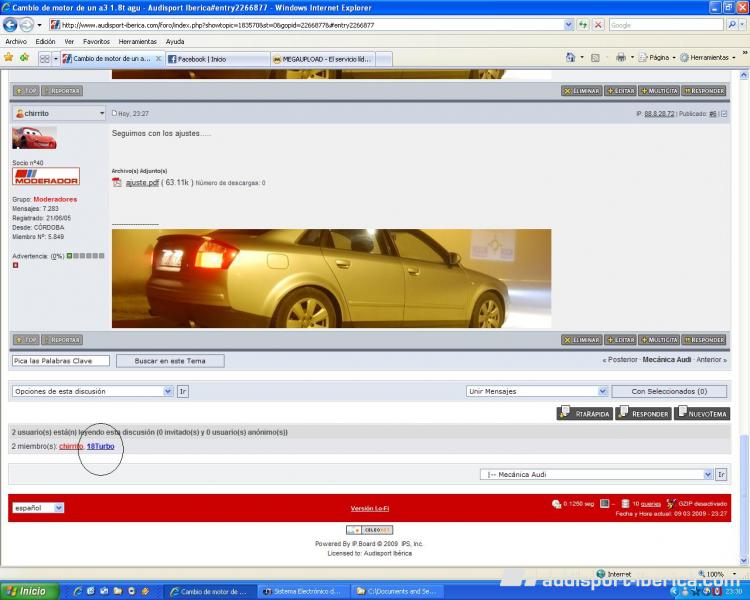Refresh the page with the green arrows icon
The width and height of the screenshot is (750, 600).
[583, 25]
